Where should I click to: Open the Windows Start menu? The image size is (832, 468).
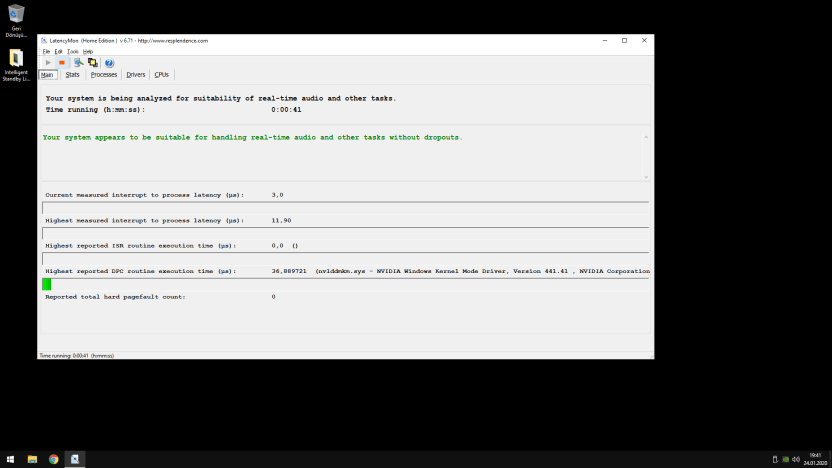(10, 460)
